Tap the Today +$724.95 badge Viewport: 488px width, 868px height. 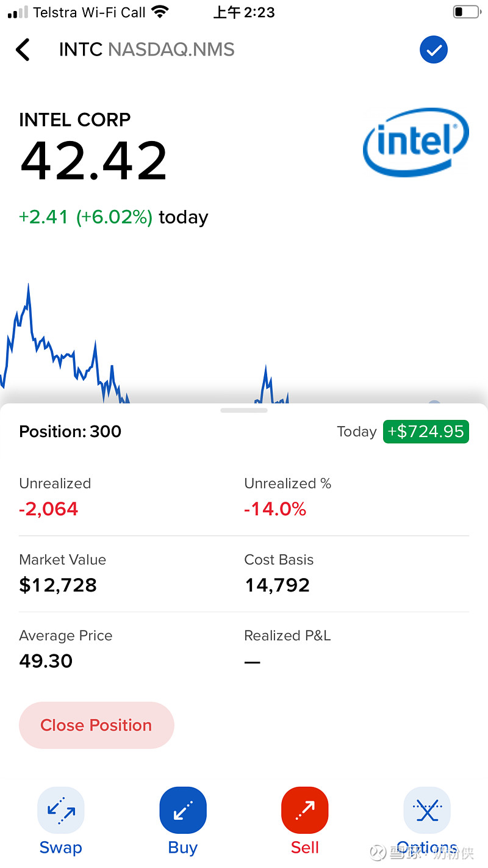(x=425, y=432)
